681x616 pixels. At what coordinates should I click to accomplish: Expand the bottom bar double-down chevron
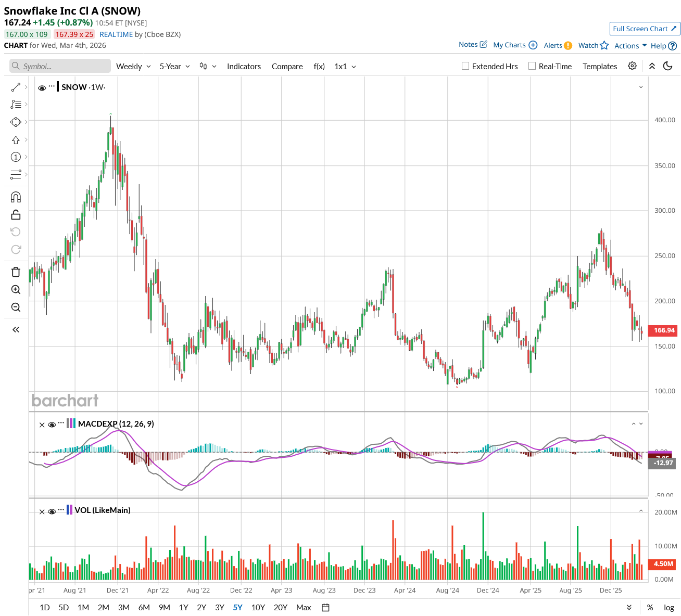629,608
